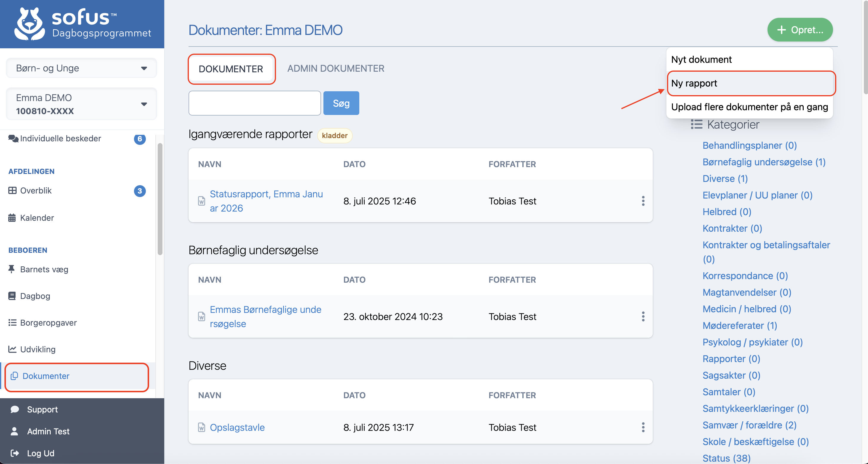Open the Opslagstavle document link
868x464 pixels.
click(237, 427)
